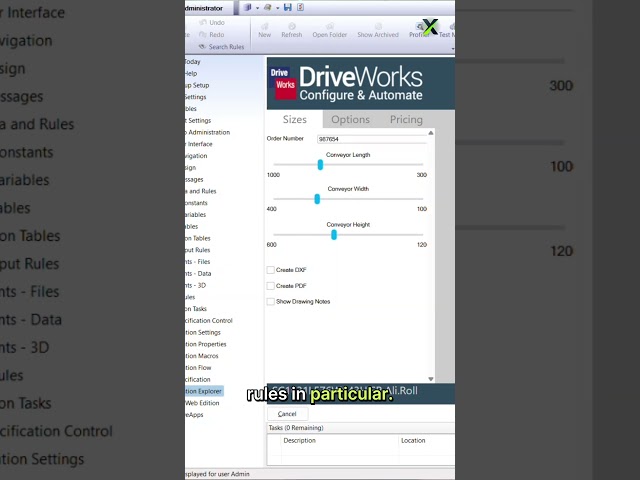Viewport: 640px width, 480px height.
Task: Click the Undo command
Action: [x=212, y=22]
